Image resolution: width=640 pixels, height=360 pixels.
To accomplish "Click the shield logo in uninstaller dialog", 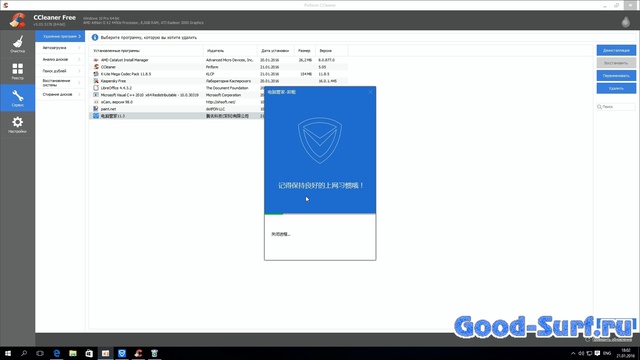I will [x=320, y=140].
